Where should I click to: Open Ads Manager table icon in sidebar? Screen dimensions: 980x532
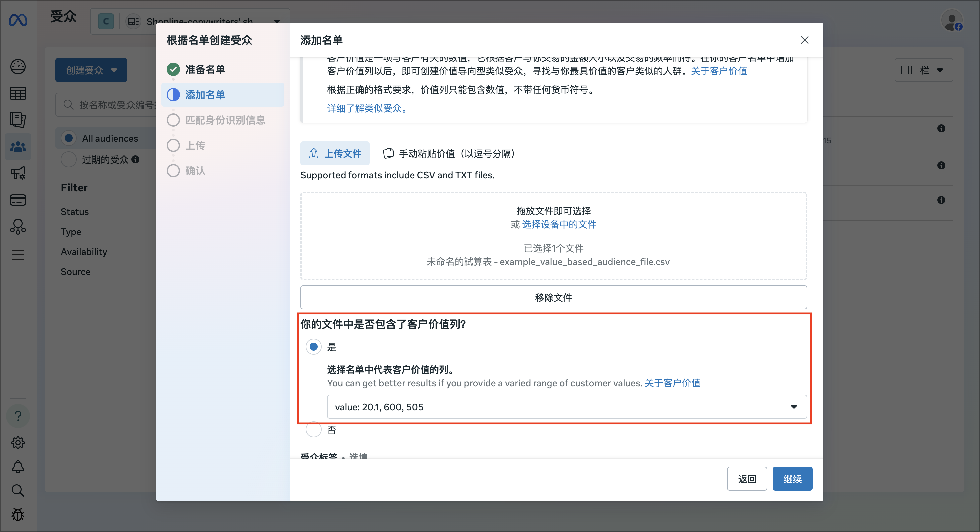18,93
